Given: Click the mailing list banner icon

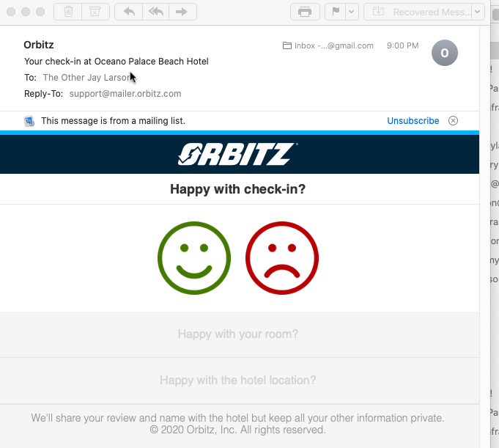Looking at the screenshot, I should tap(29, 121).
